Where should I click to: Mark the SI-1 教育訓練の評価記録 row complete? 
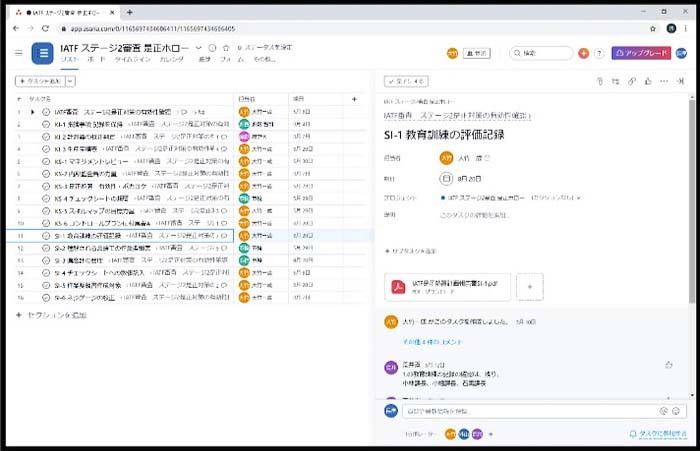click(46, 235)
